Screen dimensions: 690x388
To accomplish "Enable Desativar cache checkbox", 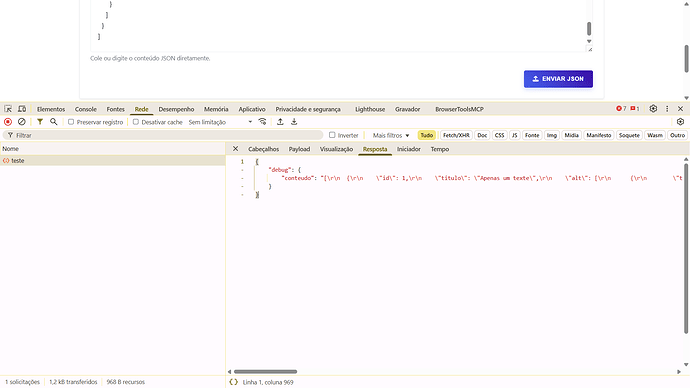I will (136, 122).
